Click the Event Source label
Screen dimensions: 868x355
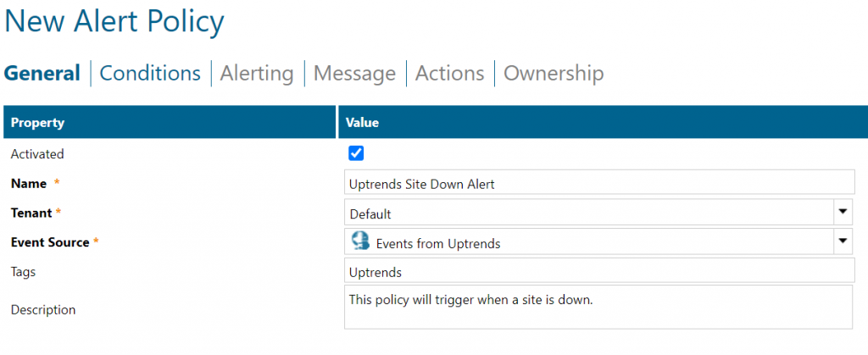pos(50,242)
